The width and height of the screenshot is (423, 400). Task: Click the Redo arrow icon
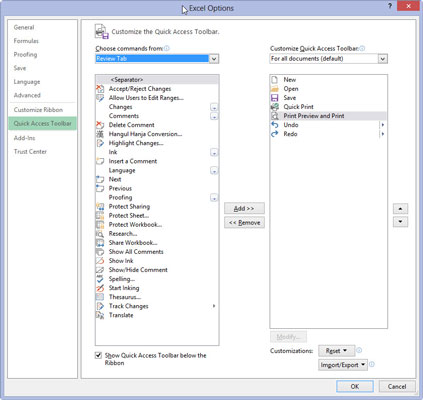point(275,134)
